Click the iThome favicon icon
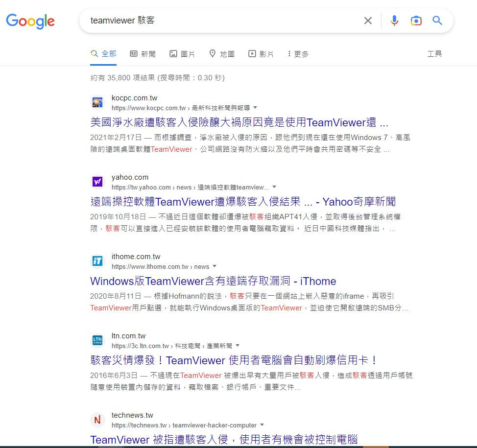 [x=97, y=261]
